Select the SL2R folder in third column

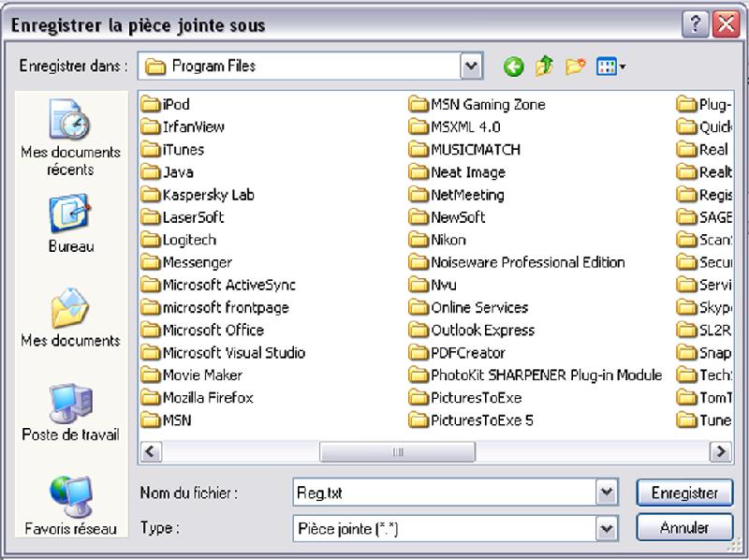704,330
